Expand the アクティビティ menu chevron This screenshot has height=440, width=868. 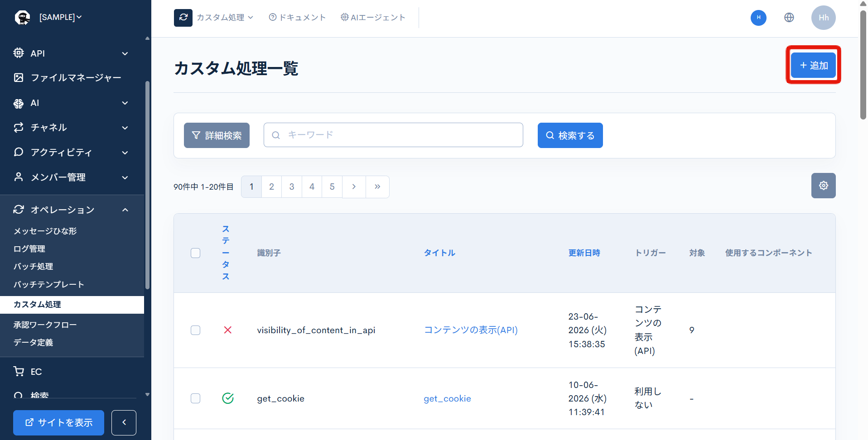click(x=125, y=153)
